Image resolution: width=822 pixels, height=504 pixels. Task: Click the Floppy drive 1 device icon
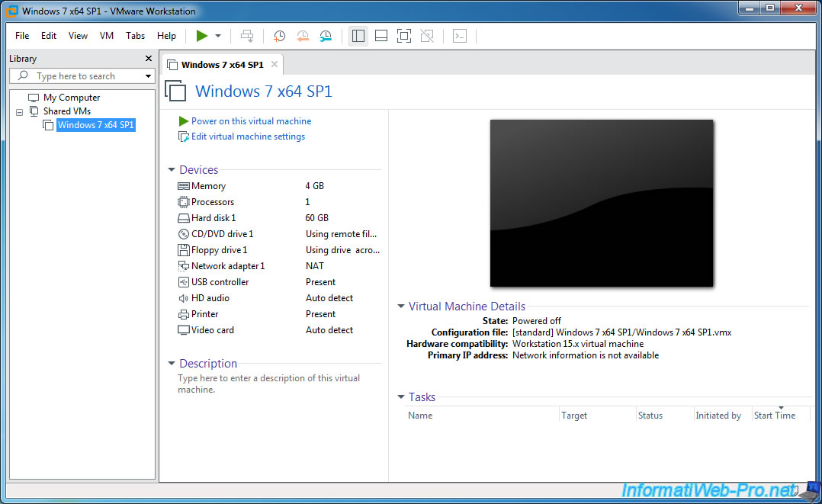(184, 250)
